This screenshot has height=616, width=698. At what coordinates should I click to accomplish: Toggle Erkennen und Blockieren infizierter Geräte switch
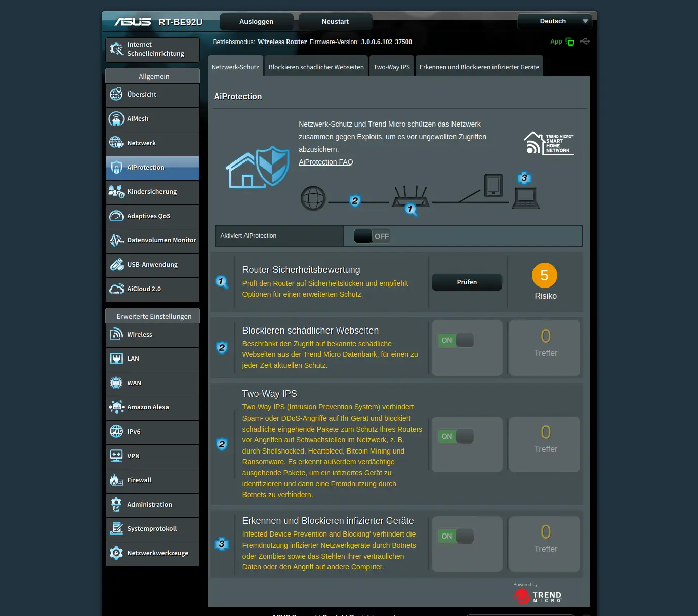pyautogui.click(x=456, y=536)
